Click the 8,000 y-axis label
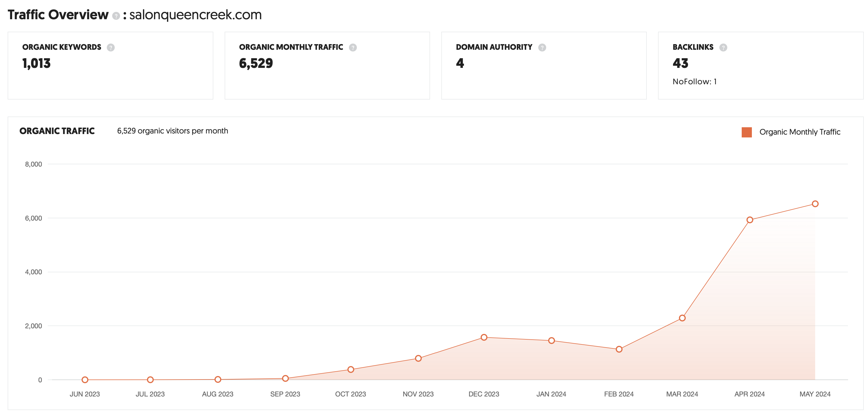 click(x=33, y=164)
